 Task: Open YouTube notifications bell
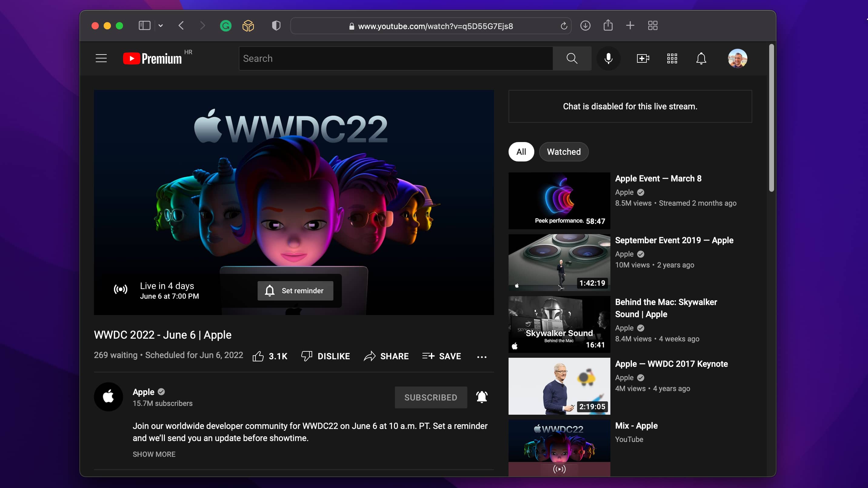coord(701,58)
